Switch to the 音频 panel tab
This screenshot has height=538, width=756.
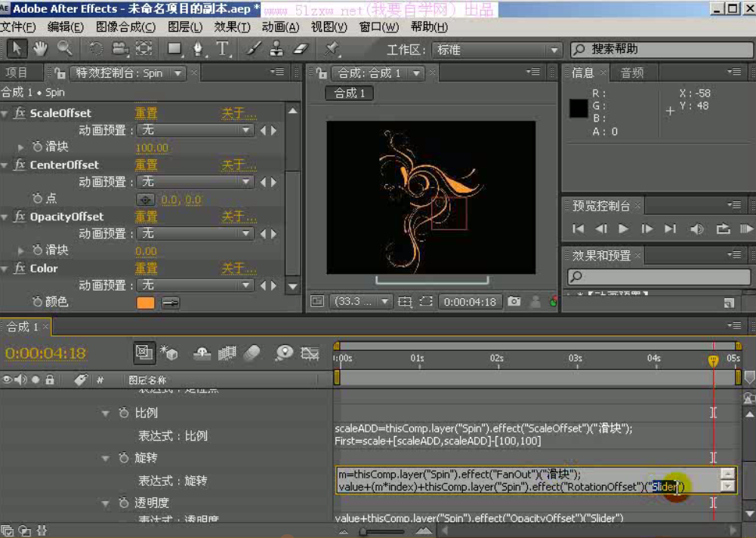coord(632,72)
